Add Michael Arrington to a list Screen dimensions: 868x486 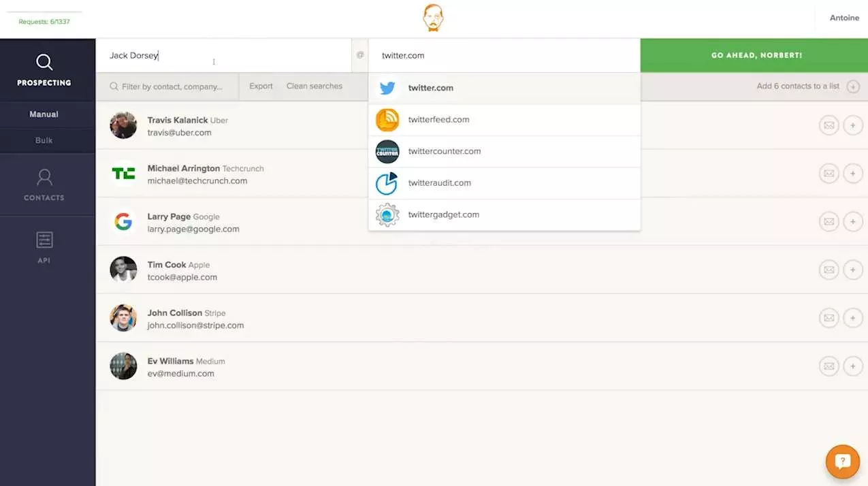click(853, 174)
